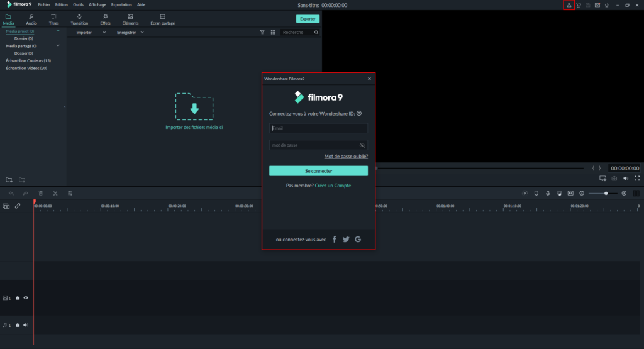Open the Aide menu
Screen dimensions: 644x349
pyautogui.click(x=141, y=5)
